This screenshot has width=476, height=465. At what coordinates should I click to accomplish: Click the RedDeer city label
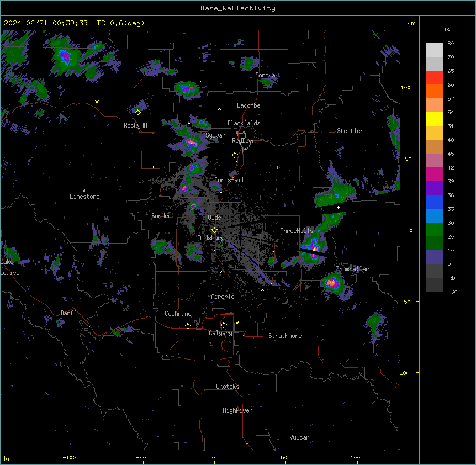(244, 141)
